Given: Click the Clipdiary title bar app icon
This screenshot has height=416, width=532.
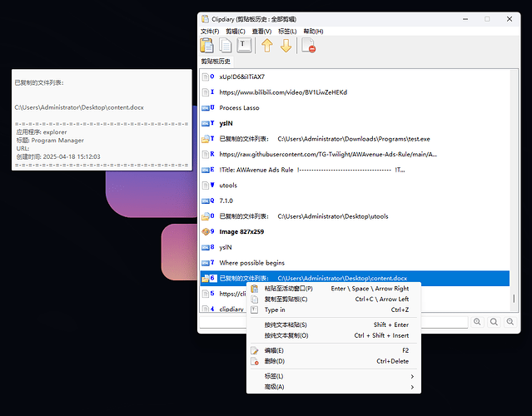Looking at the screenshot, I should tap(205, 19).
